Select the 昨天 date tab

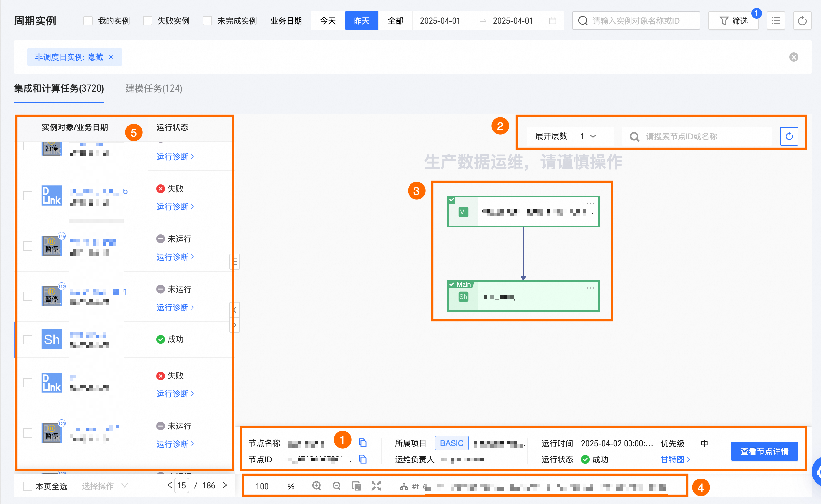361,21
